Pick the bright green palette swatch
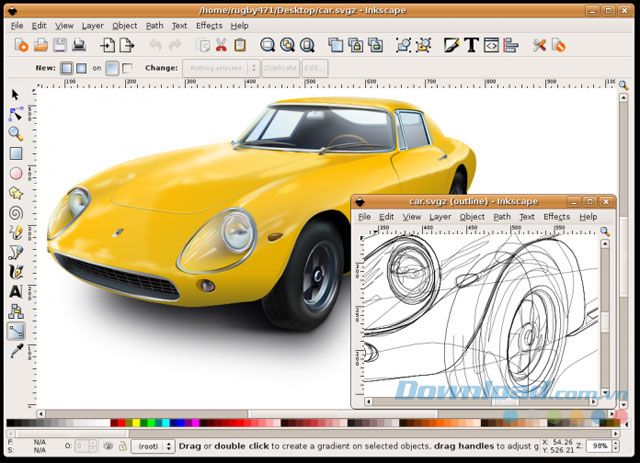The image size is (640, 463). [151, 423]
